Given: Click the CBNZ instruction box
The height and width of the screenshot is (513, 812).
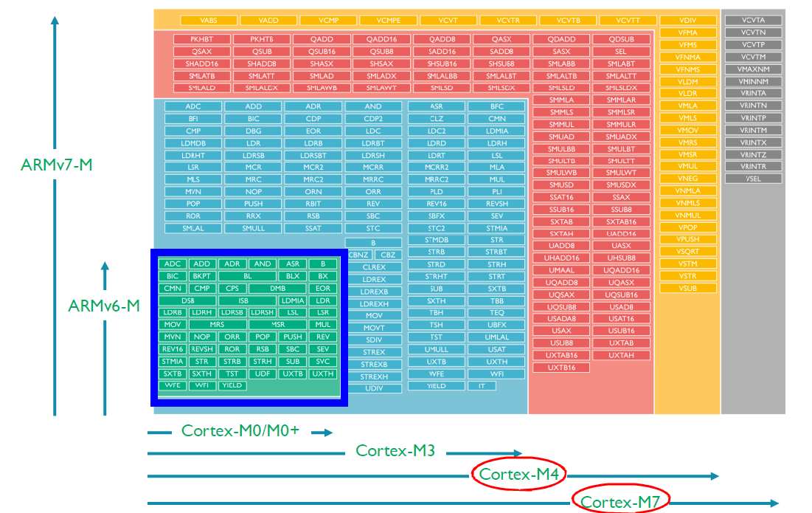Looking at the screenshot, I should (x=358, y=255).
